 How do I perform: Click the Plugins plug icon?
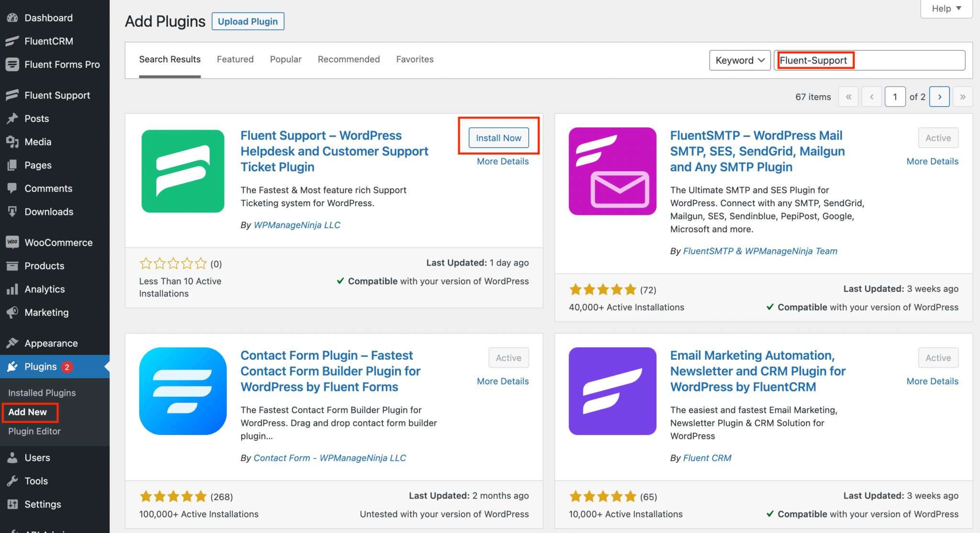coord(12,366)
